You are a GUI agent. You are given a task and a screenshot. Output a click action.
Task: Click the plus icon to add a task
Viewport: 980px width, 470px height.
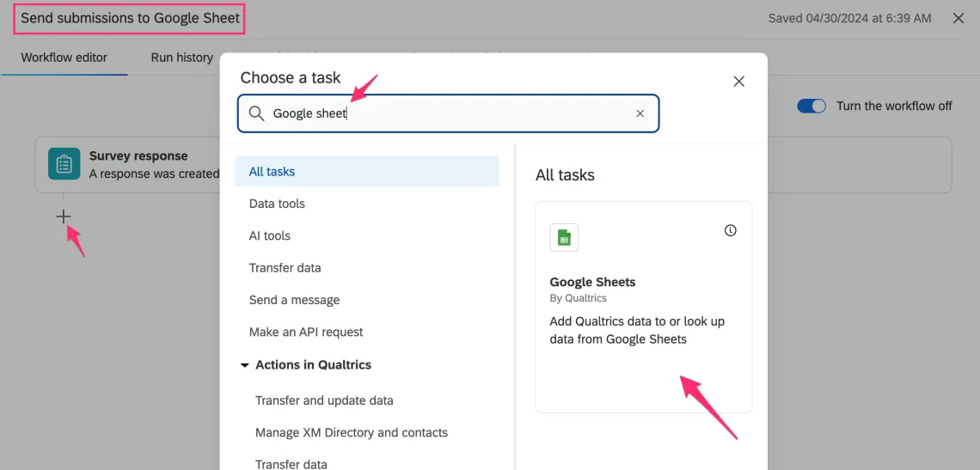click(64, 217)
